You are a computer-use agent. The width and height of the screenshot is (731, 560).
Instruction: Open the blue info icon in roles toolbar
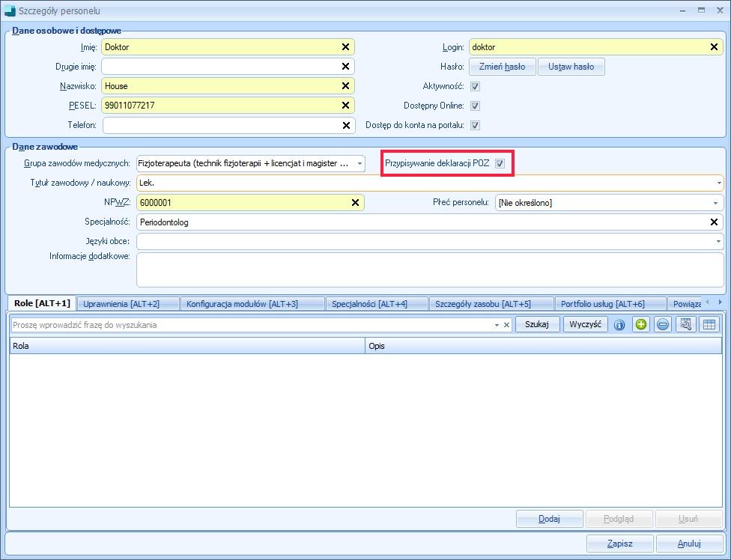pos(619,325)
